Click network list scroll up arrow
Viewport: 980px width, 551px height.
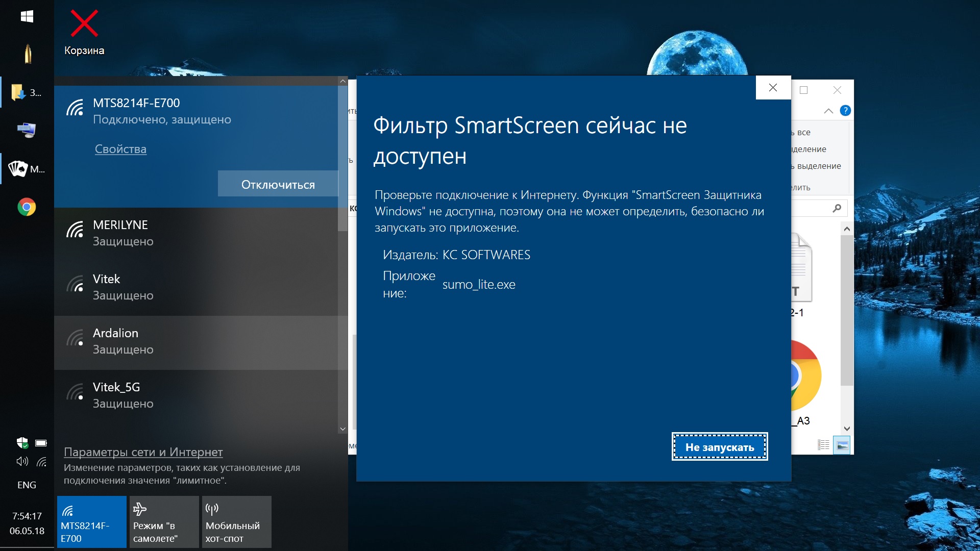click(342, 81)
